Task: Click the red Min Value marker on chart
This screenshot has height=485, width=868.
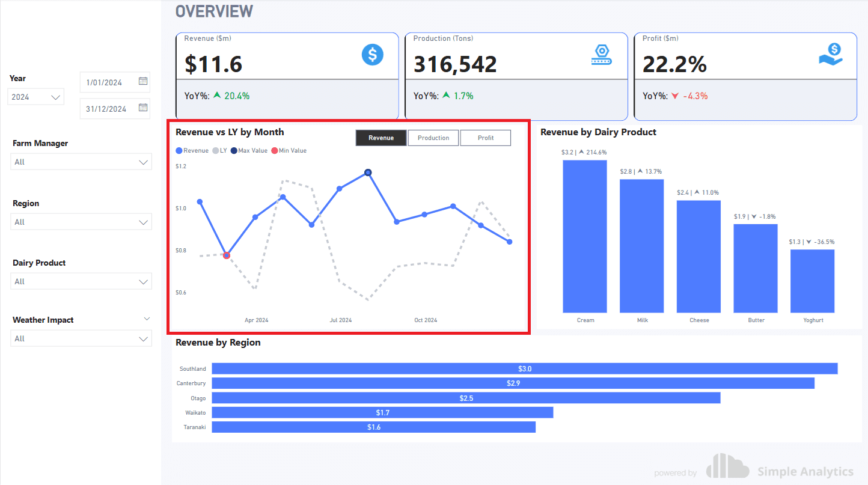Action: [227, 255]
